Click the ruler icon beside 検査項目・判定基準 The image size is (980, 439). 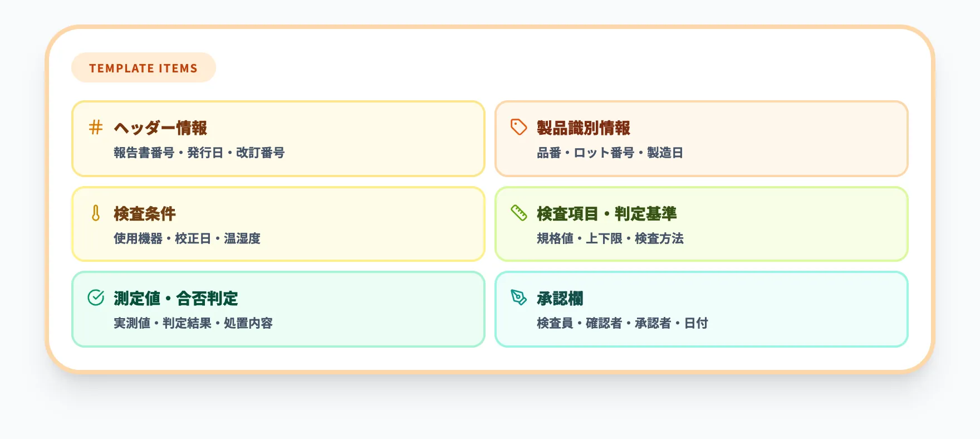518,213
